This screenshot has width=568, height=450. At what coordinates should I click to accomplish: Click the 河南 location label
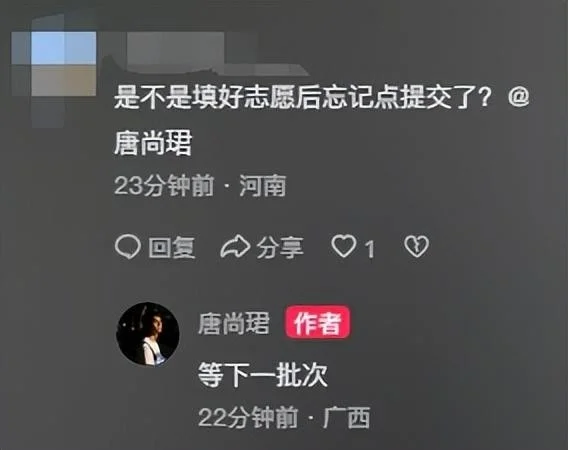[x=263, y=186]
